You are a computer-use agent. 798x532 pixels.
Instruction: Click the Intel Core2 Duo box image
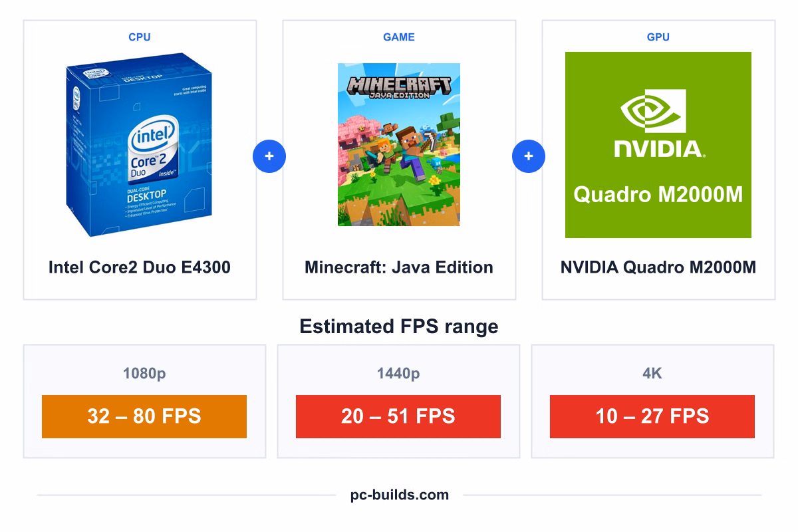pyautogui.click(x=139, y=145)
